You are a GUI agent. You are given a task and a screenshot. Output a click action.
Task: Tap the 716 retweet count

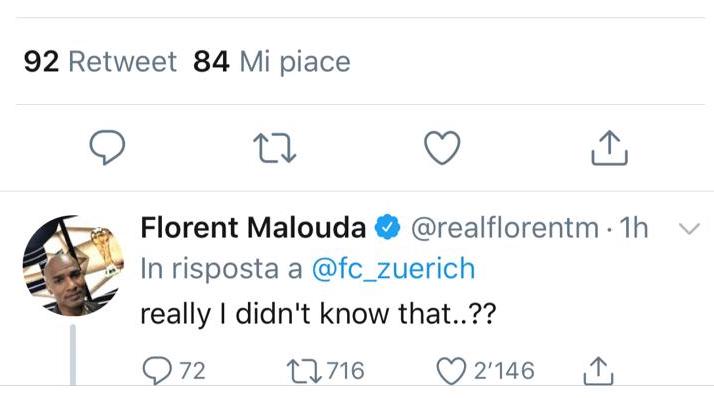(x=346, y=371)
